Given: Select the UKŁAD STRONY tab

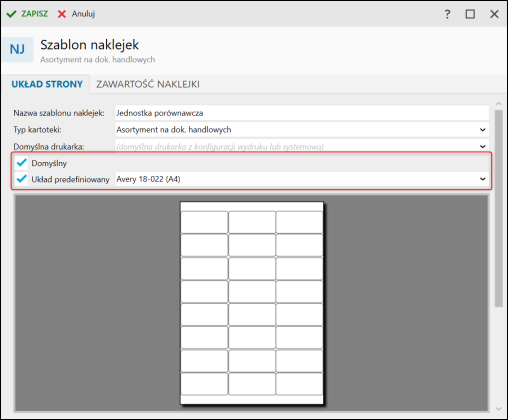Looking at the screenshot, I should point(47,84).
